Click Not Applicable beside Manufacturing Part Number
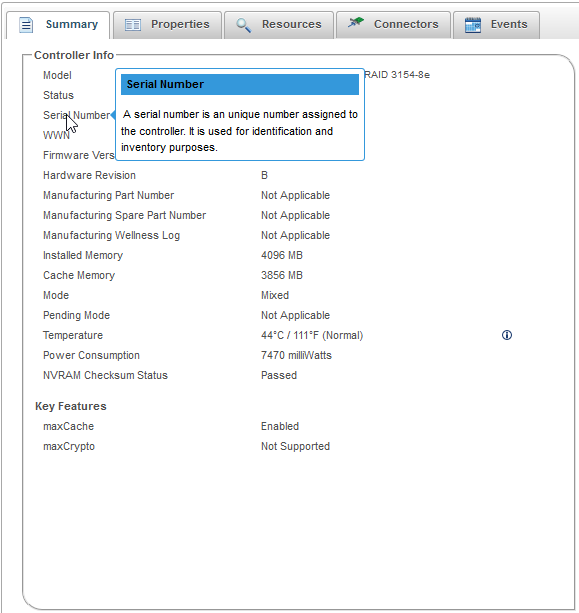579x613 pixels. (x=295, y=195)
